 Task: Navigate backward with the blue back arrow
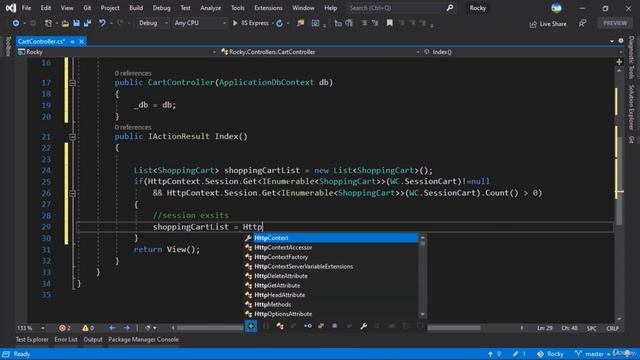[16, 23]
